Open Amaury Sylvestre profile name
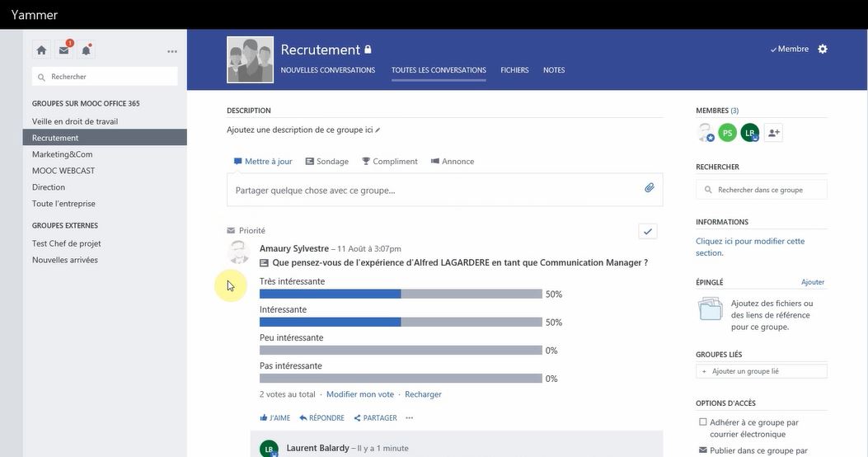Image resolution: width=868 pixels, height=457 pixels. [x=294, y=249]
